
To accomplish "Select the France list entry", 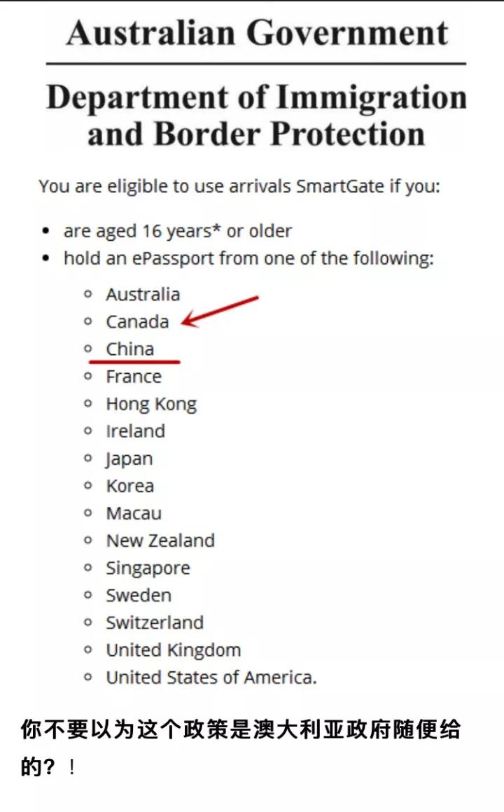I will click(x=134, y=377).
